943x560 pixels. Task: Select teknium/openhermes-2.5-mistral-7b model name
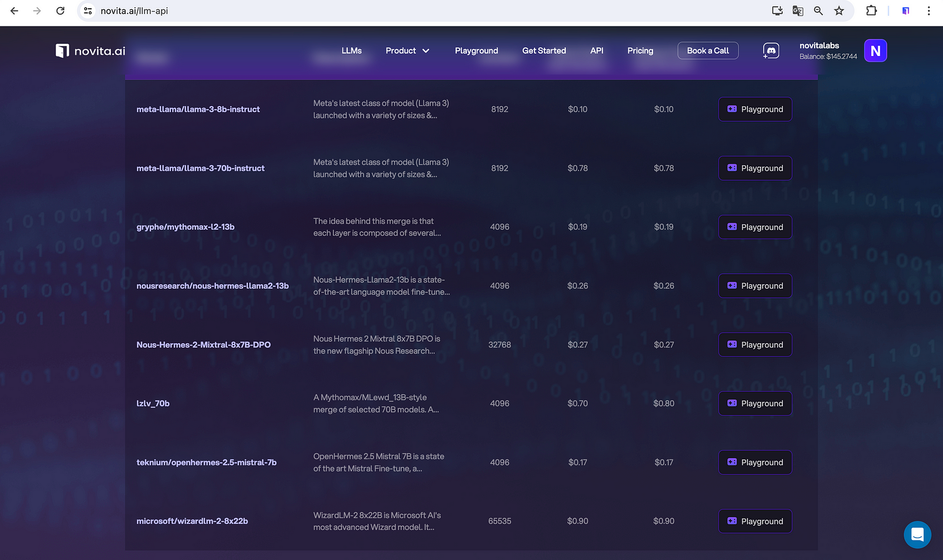tap(206, 462)
